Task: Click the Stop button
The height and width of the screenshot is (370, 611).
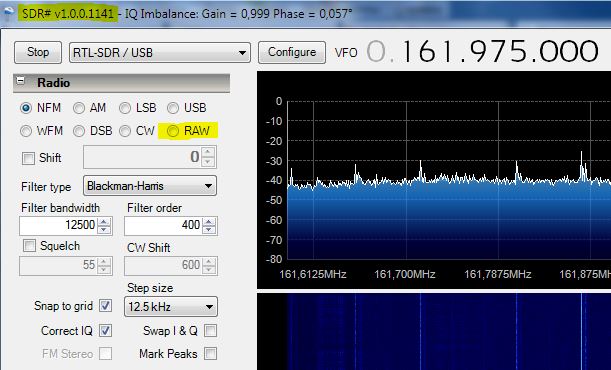Action: (x=38, y=52)
